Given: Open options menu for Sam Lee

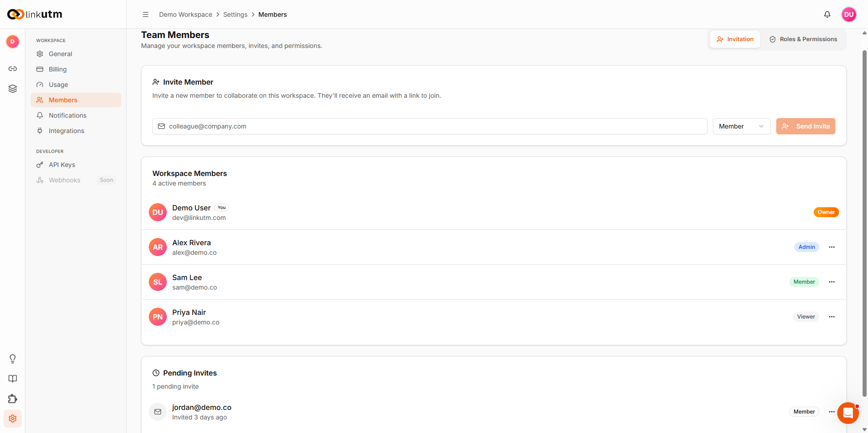Looking at the screenshot, I should point(832,282).
